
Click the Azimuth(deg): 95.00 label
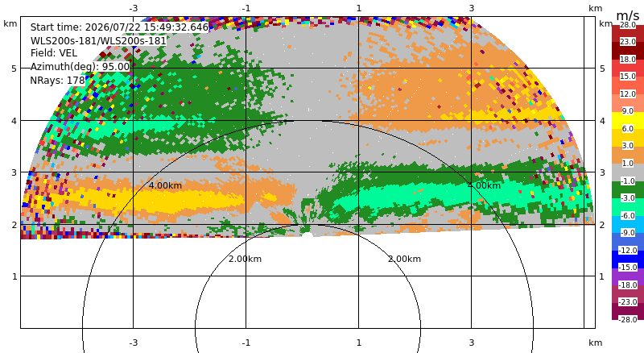coord(80,67)
